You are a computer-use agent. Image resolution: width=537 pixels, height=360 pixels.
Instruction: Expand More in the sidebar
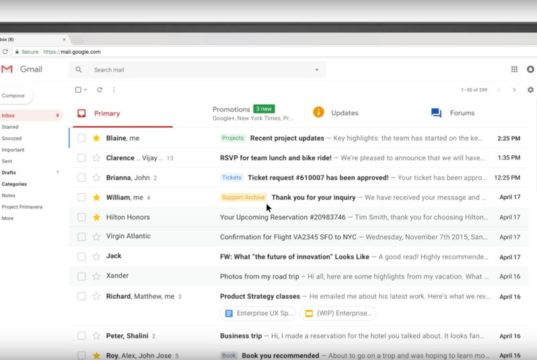click(x=8, y=218)
